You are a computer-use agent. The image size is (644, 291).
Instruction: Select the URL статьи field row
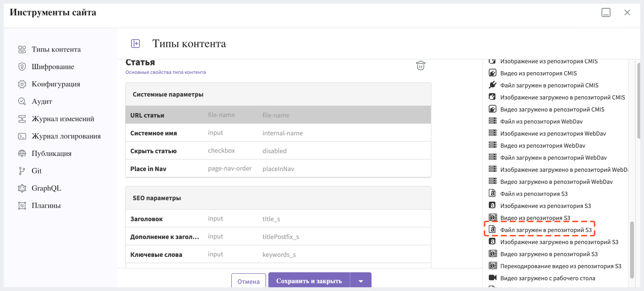tap(278, 115)
